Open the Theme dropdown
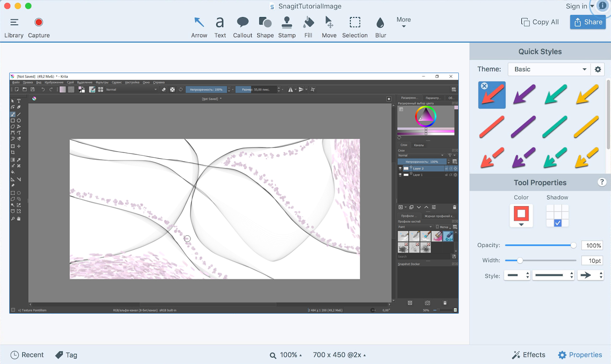This screenshot has height=364, width=611. (548, 69)
